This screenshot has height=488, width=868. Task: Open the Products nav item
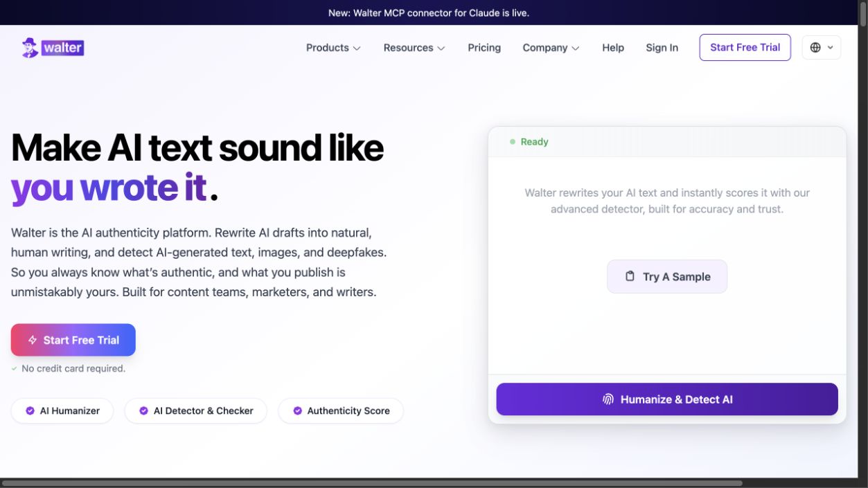point(334,48)
